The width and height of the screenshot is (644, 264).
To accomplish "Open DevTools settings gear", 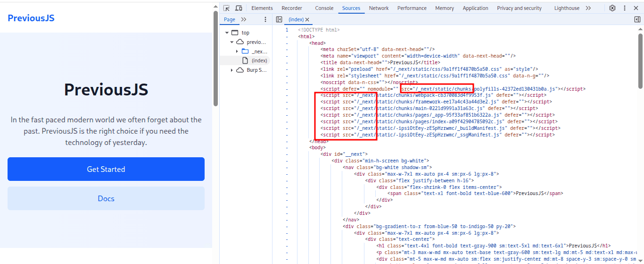I will point(612,8).
